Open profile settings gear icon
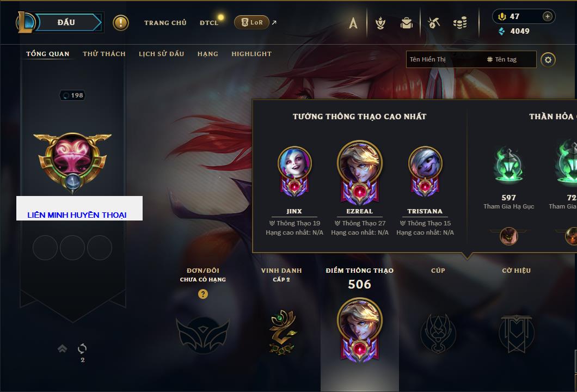Screen dimensions: 577x392 pos(548,60)
